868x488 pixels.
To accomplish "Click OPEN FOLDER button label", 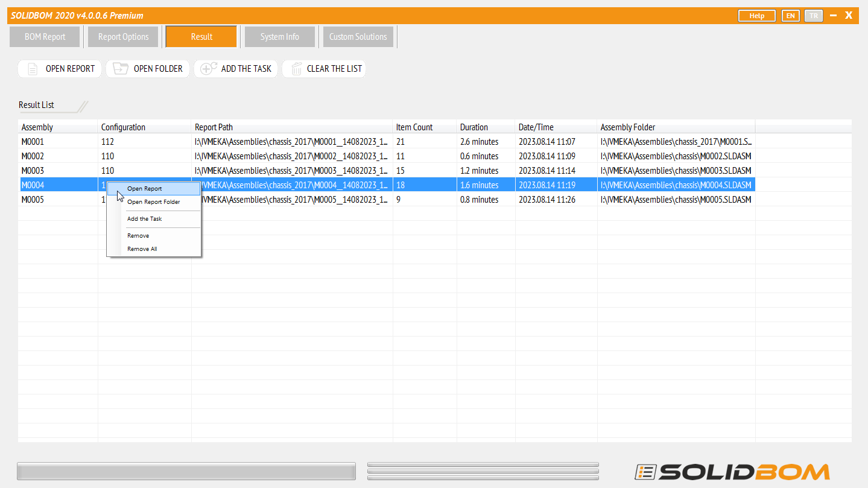I will coord(158,69).
